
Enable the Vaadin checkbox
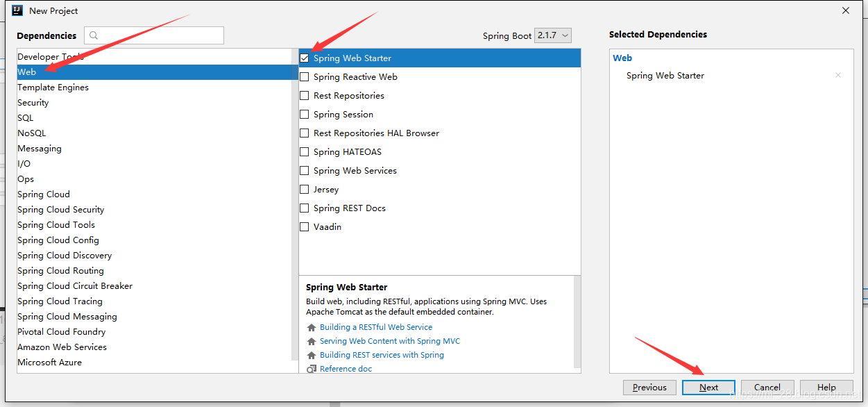tap(305, 227)
